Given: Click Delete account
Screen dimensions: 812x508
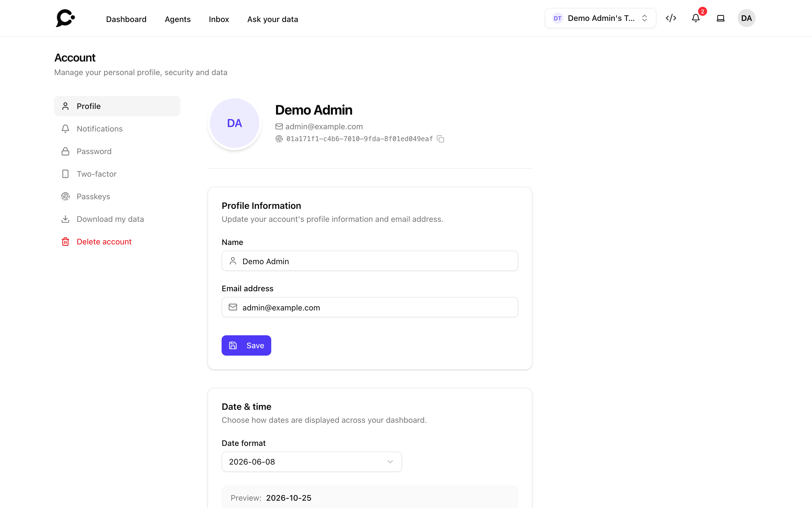Looking at the screenshot, I should pyautogui.click(x=117, y=242).
